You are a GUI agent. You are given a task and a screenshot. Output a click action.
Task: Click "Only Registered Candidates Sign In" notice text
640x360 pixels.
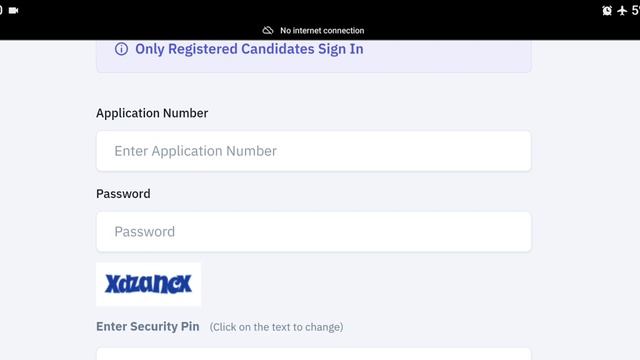[249, 49]
